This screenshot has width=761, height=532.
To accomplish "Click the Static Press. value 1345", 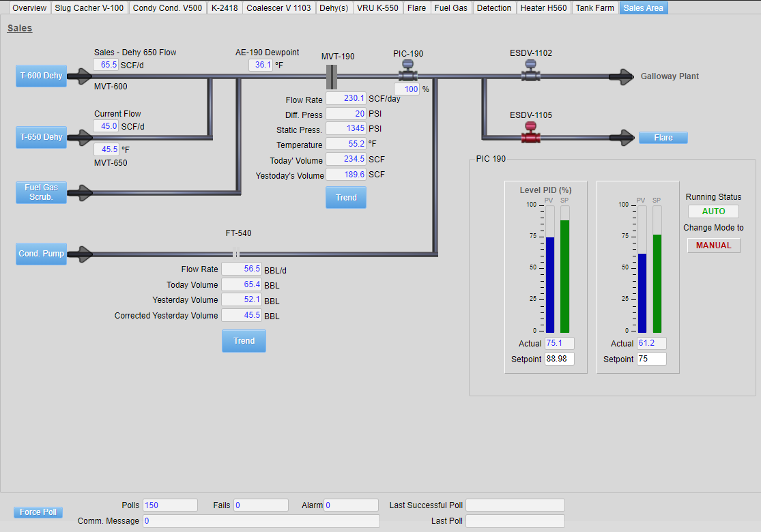I will (346, 128).
